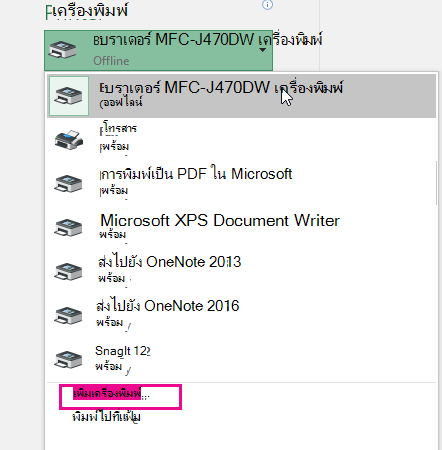442x450 pixels.
Task: Select ส่งไปยัง OneNote 2016
Action: point(241,315)
